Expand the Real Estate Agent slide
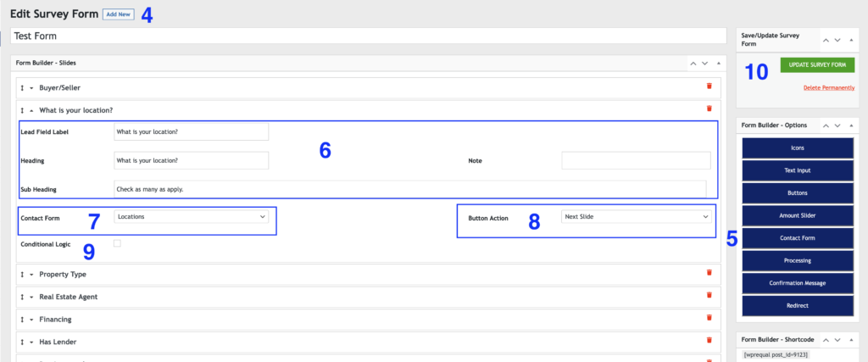This screenshot has width=868, height=362. 31,298
